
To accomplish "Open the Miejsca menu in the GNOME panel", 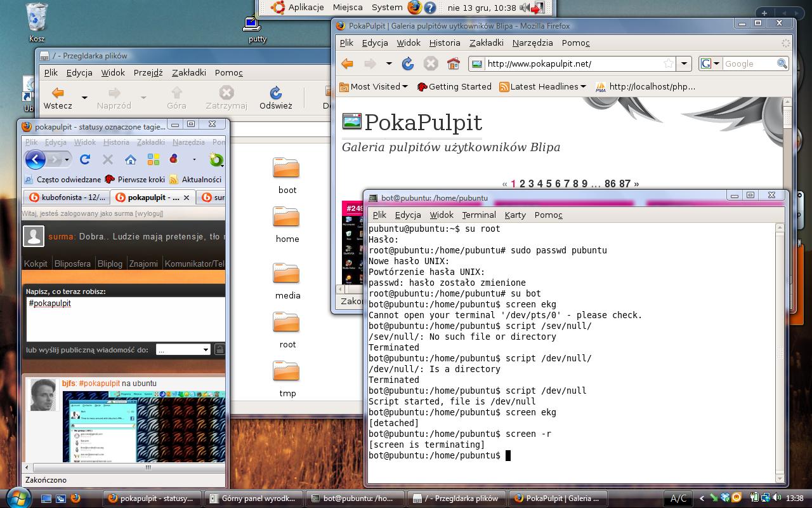I will (x=348, y=7).
